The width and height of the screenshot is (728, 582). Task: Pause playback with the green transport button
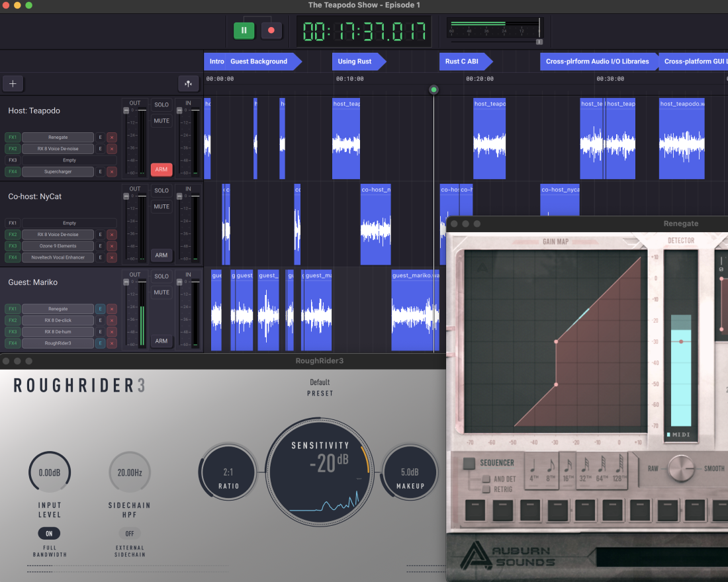click(x=244, y=30)
